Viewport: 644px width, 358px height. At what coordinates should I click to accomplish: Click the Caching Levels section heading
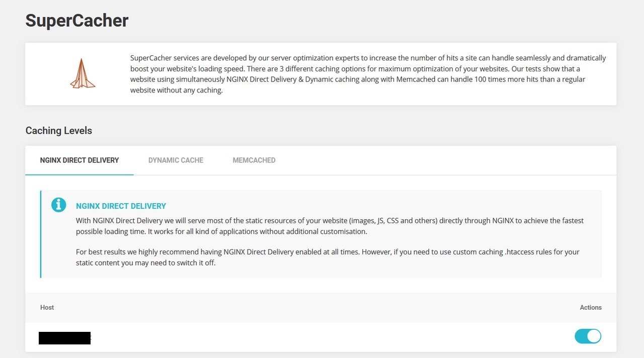click(59, 131)
